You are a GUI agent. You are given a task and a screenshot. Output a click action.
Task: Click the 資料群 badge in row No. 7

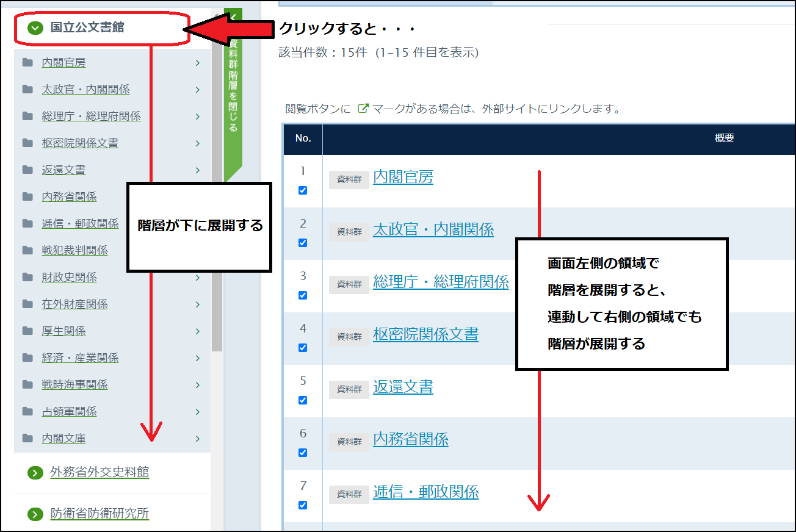[x=349, y=494]
